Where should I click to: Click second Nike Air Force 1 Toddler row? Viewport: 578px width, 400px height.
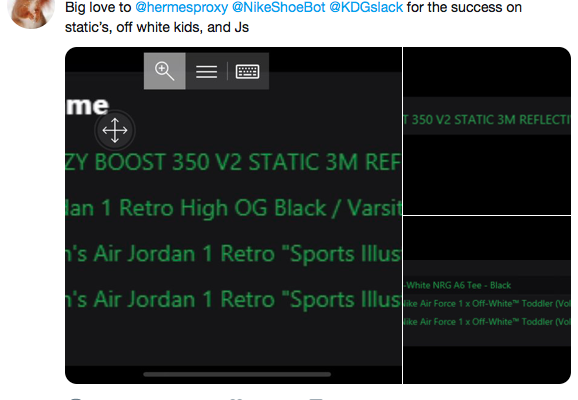point(487,321)
